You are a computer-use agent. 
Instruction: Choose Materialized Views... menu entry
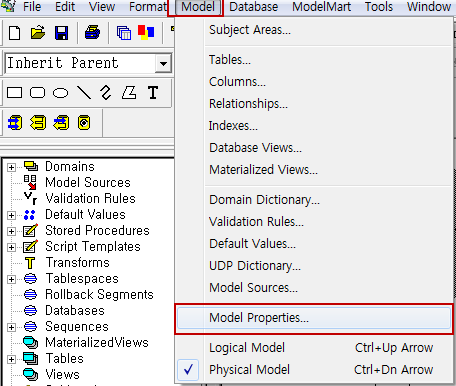pos(313,170)
